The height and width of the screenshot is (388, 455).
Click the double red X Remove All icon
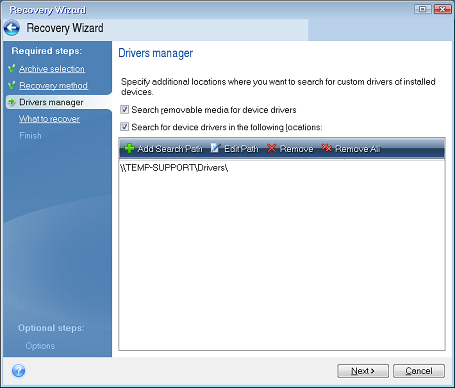327,148
